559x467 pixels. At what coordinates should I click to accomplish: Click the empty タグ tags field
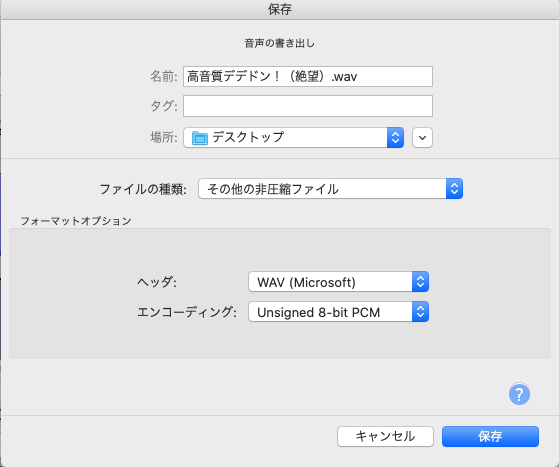click(308, 106)
